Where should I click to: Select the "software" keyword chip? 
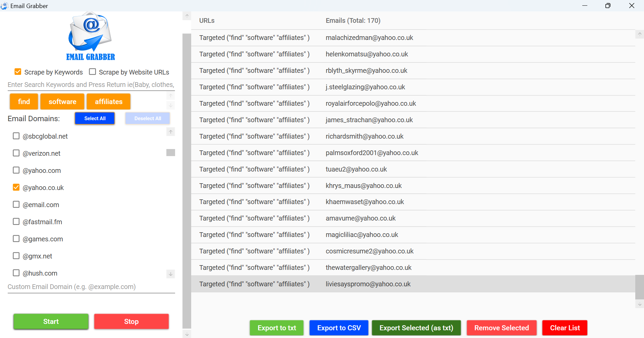[x=62, y=101]
